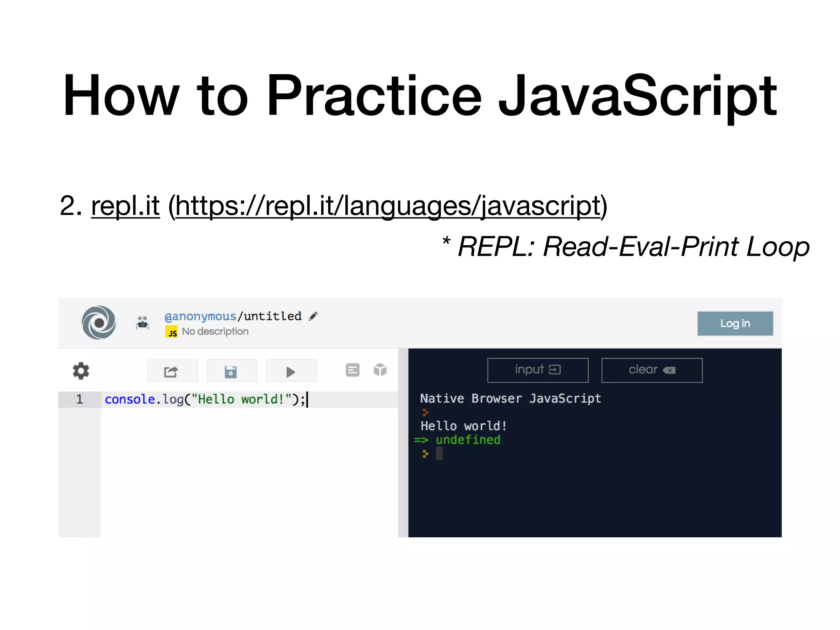Screen dimensions: 840x630
Task: Click the console.log code on line 1
Action: (205, 399)
